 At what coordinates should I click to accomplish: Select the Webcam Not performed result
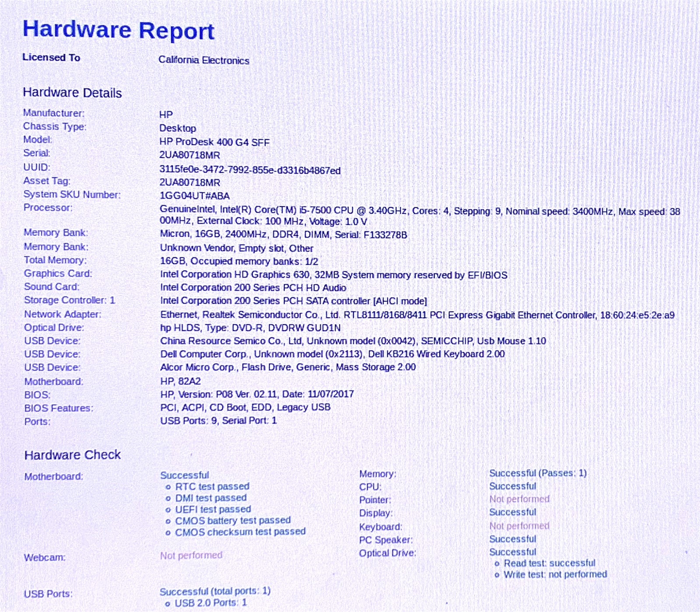(x=191, y=556)
